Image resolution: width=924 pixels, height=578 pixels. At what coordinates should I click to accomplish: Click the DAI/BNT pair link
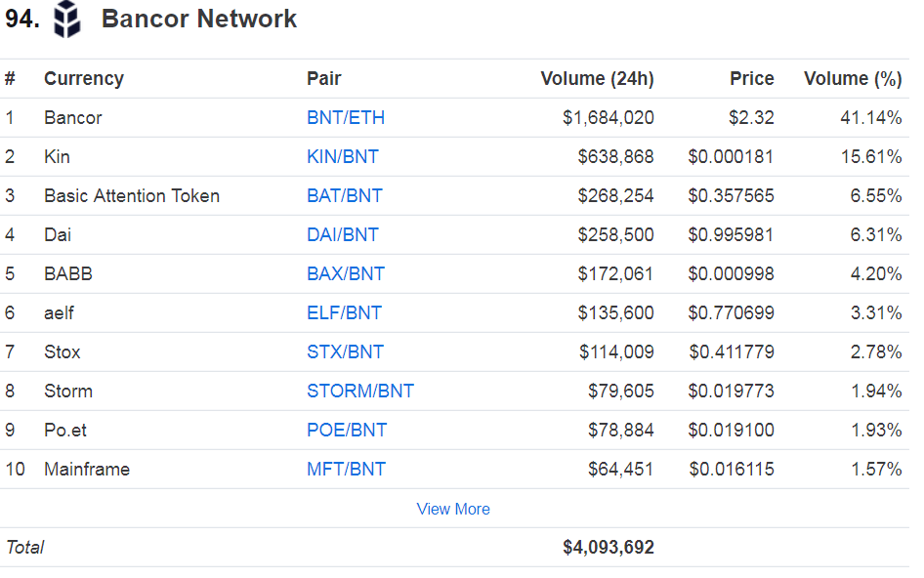click(343, 235)
